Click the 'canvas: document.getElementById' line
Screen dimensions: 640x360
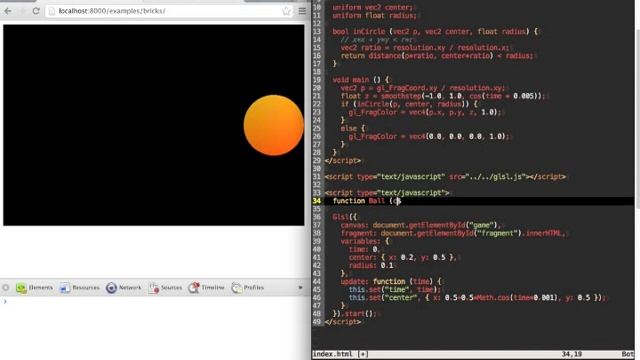420,225
